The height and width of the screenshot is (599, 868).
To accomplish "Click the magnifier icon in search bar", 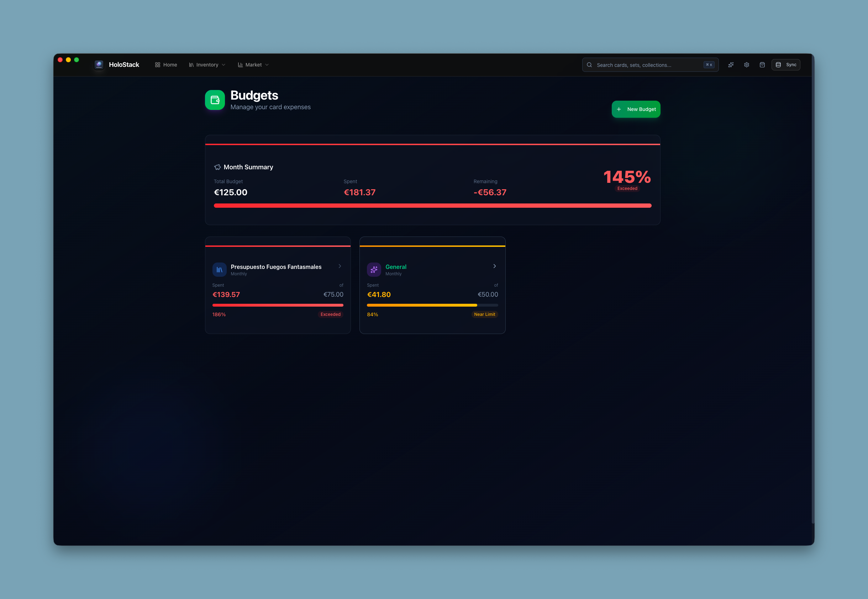I will tap(589, 65).
